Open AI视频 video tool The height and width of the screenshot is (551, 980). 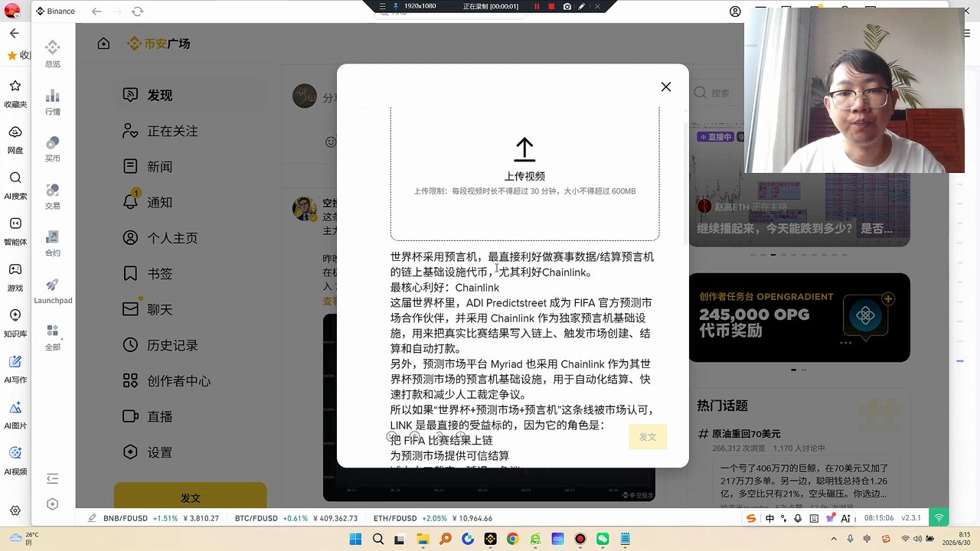click(15, 459)
